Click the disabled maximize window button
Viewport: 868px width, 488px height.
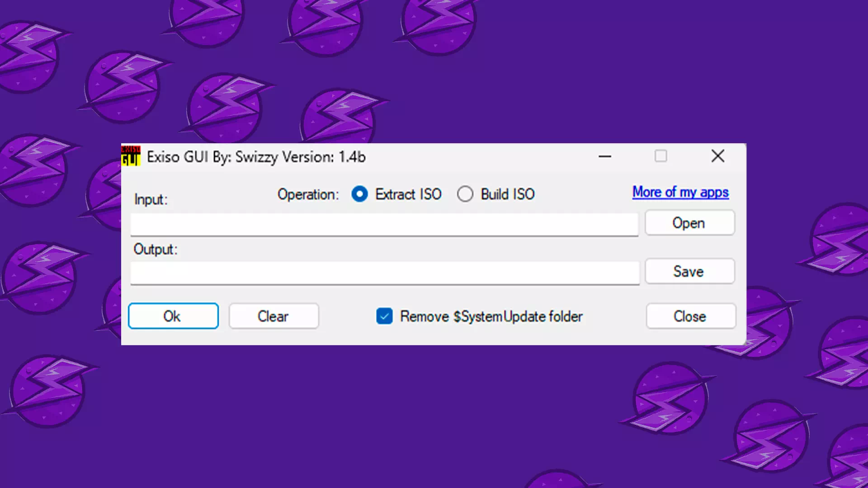[661, 156]
